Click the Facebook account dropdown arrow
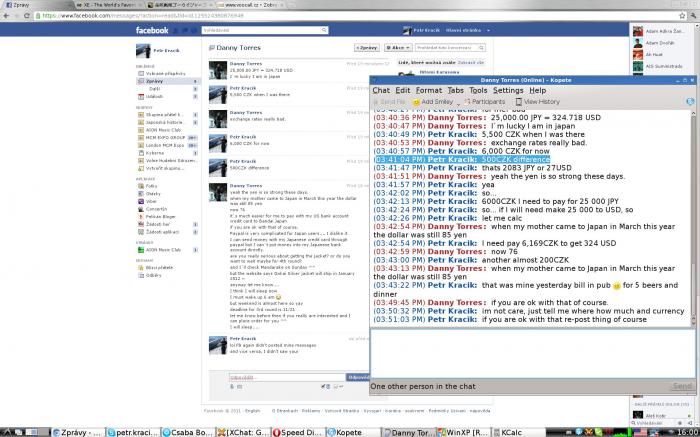 pos(488,30)
